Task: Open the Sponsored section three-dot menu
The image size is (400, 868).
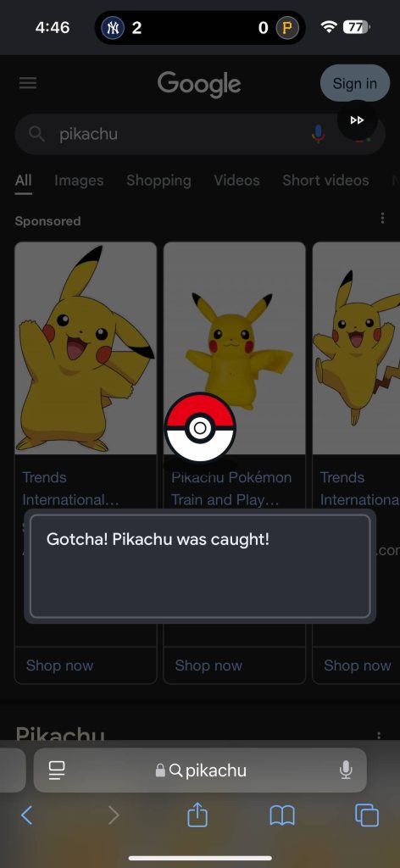Action: (382, 219)
